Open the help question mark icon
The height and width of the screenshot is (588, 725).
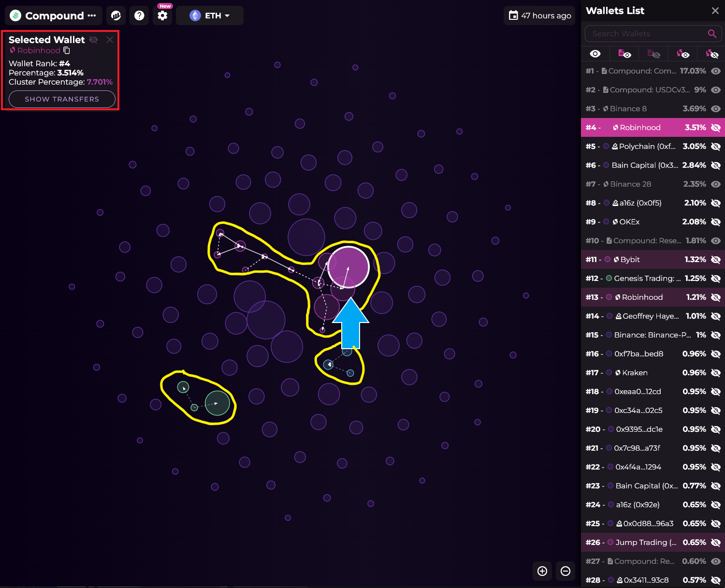point(139,15)
